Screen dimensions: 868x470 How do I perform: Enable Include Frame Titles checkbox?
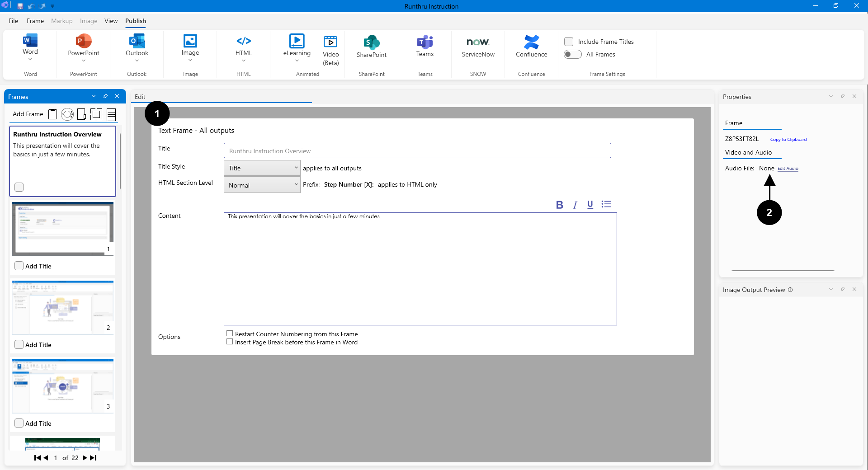[569, 42]
